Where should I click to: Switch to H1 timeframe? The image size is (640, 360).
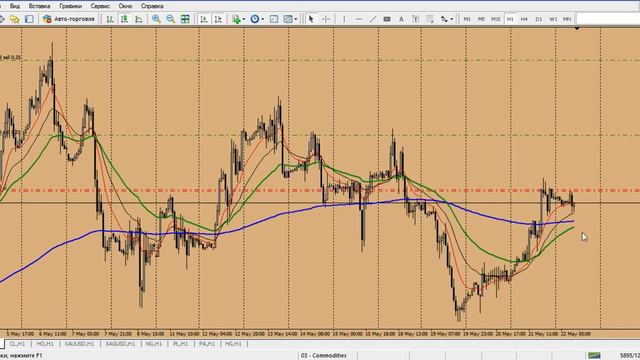pos(510,19)
